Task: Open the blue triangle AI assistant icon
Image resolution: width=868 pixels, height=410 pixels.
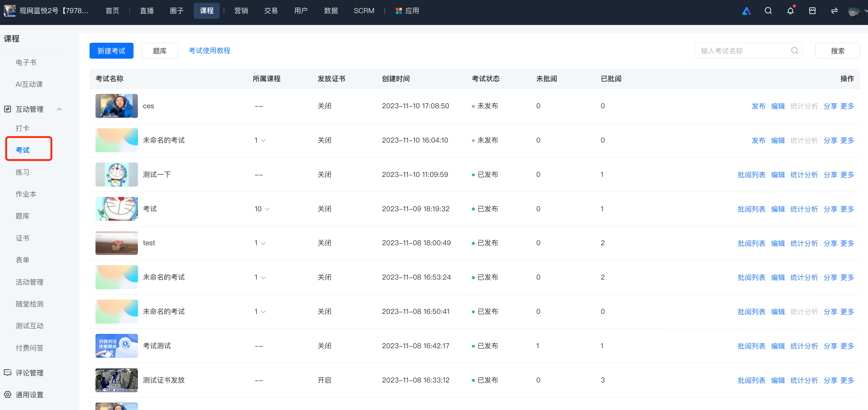Action: pos(746,11)
